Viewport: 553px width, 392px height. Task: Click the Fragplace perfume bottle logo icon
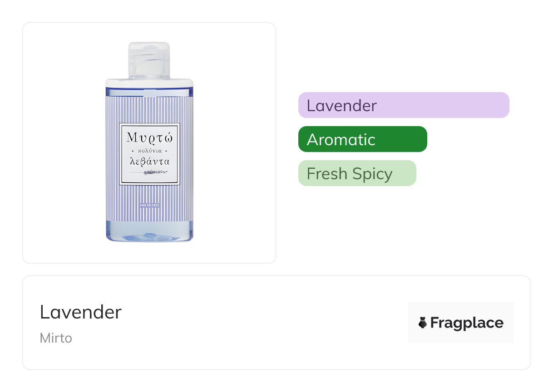point(423,323)
